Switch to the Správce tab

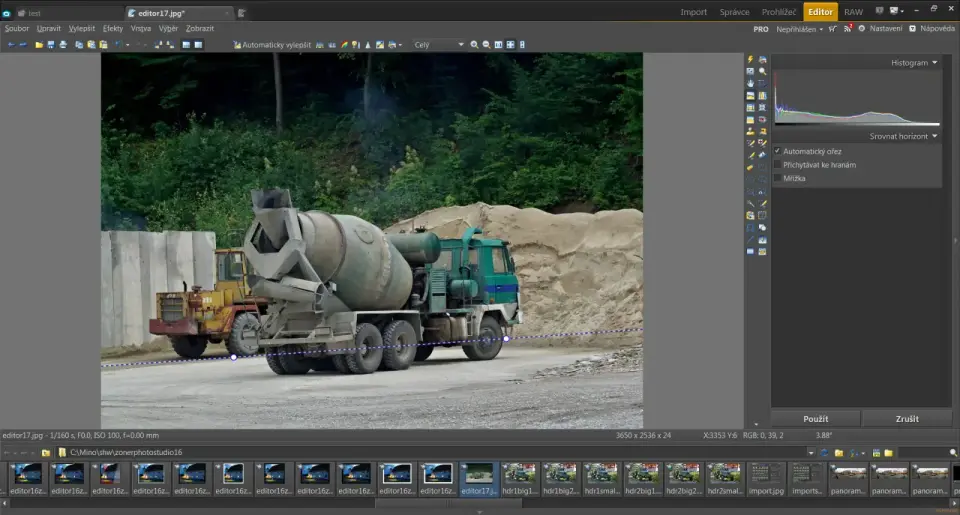pos(734,12)
